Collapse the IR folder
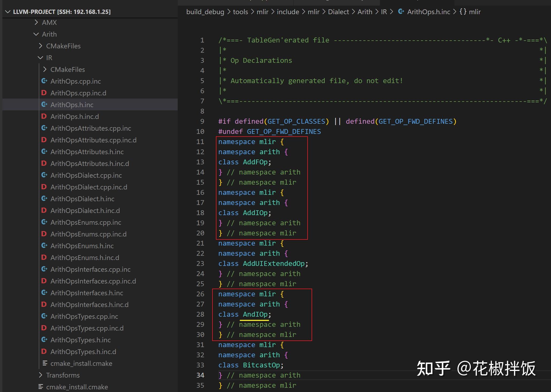The image size is (551, 392). pyautogui.click(x=40, y=58)
